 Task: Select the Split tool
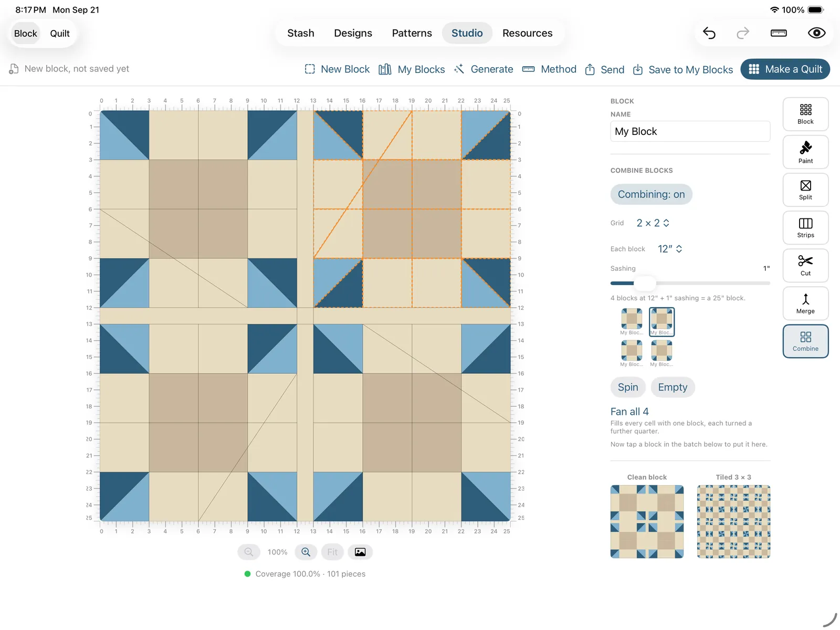pyautogui.click(x=805, y=190)
